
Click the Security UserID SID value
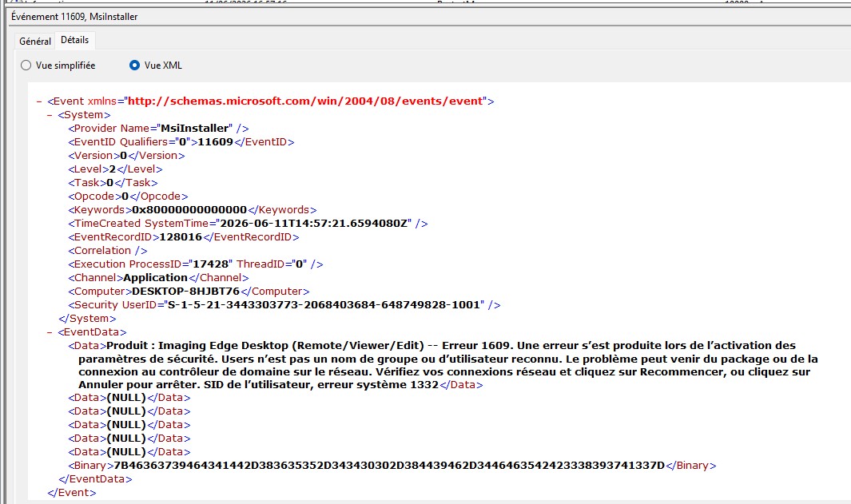coord(324,305)
